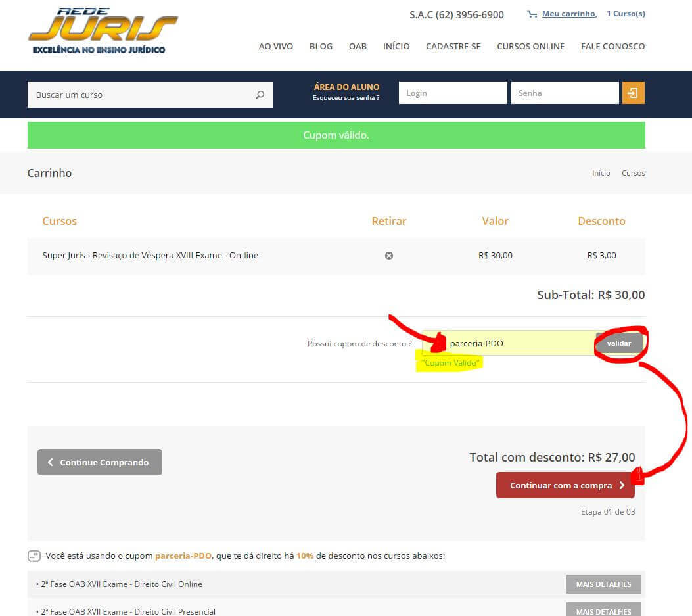The width and height of the screenshot is (692, 616).
Task: Remove Super Juris course from cart
Action: pos(389,256)
